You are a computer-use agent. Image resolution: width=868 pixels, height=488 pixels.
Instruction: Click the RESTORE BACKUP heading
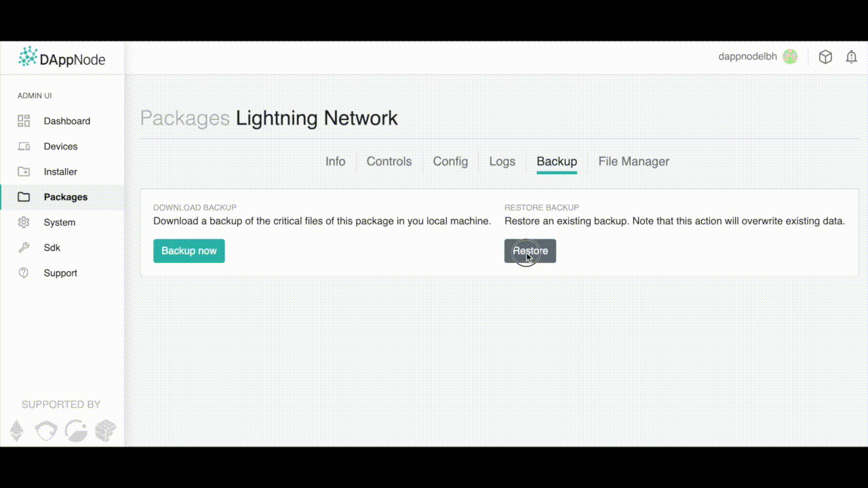[542, 207]
